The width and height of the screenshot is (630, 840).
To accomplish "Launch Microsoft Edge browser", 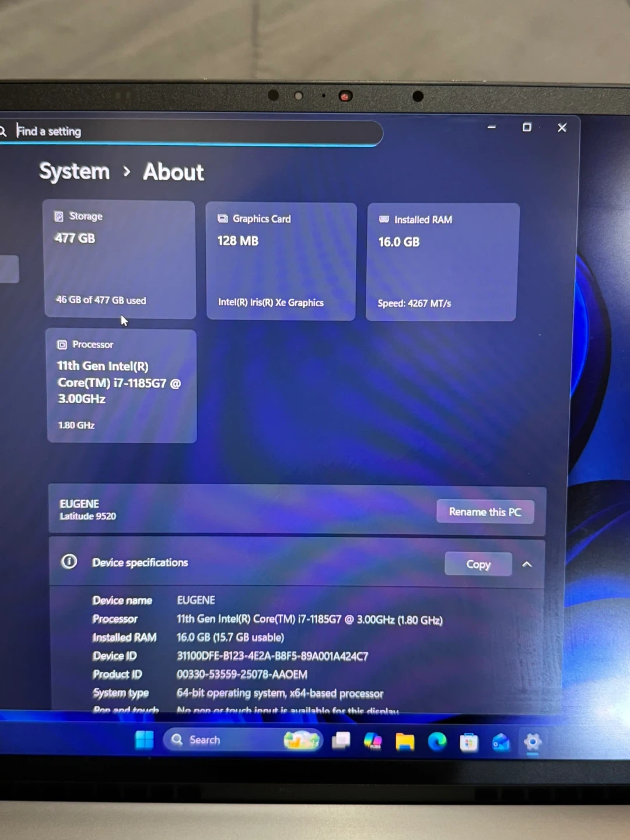I will pyautogui.click(x=437, y=741).
